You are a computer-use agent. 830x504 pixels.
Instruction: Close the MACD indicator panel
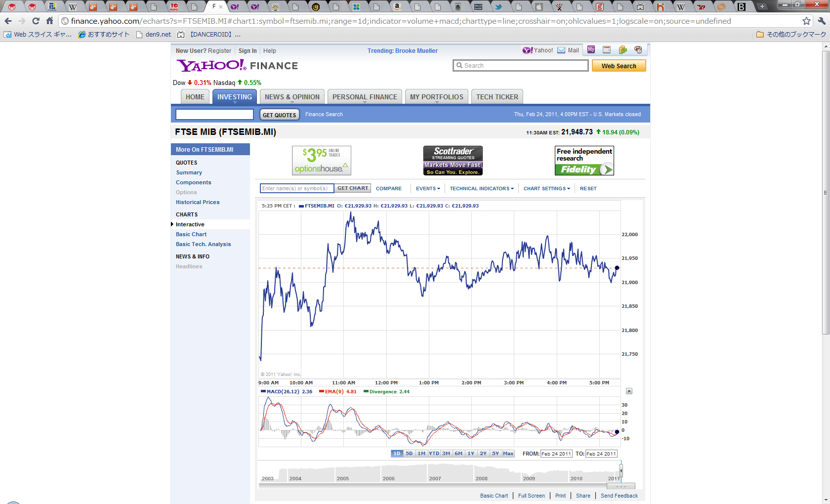click(x=629, y=391)
